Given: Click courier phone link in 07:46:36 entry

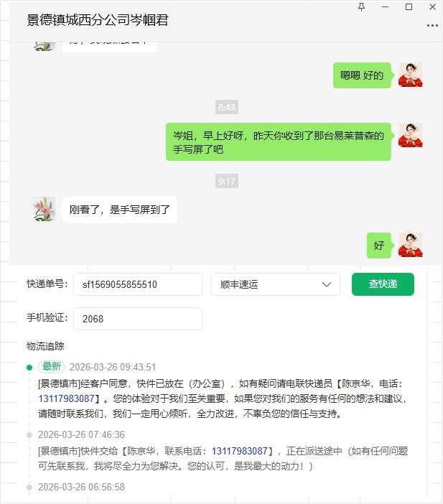Looking at the screenshot, I should [x=240, y=451].
